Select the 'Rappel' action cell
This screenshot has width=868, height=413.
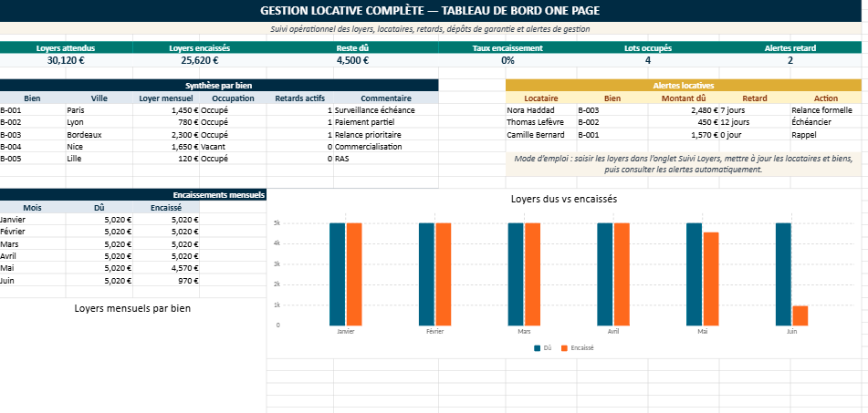click(826, 134)
